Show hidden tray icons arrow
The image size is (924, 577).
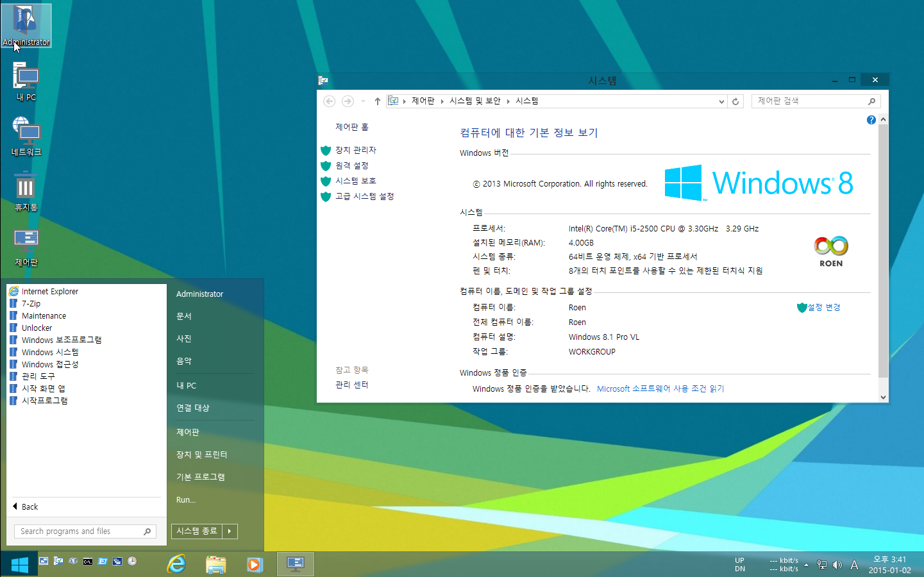click(x=806, y=565)
